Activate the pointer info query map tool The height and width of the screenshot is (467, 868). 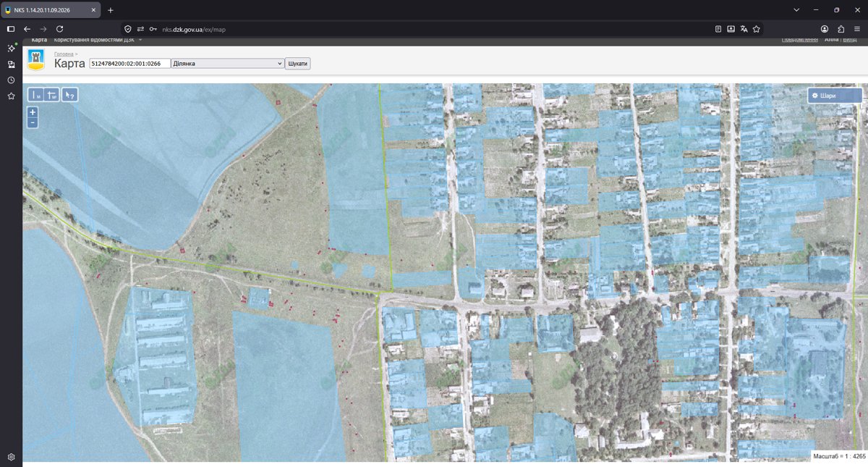pyautogui.click(x=69, y=95)
